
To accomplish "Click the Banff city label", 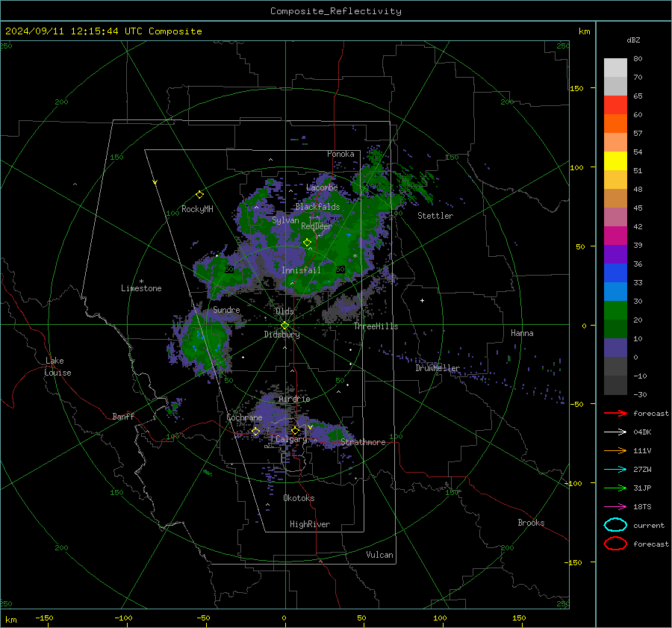I will [123, 416].
